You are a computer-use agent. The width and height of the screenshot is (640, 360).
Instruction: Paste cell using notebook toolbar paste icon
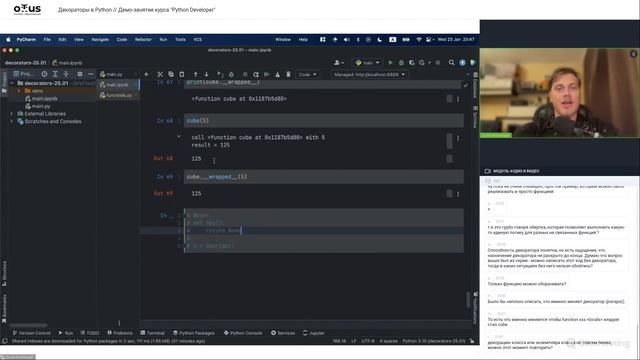click(x=182, y=74)
